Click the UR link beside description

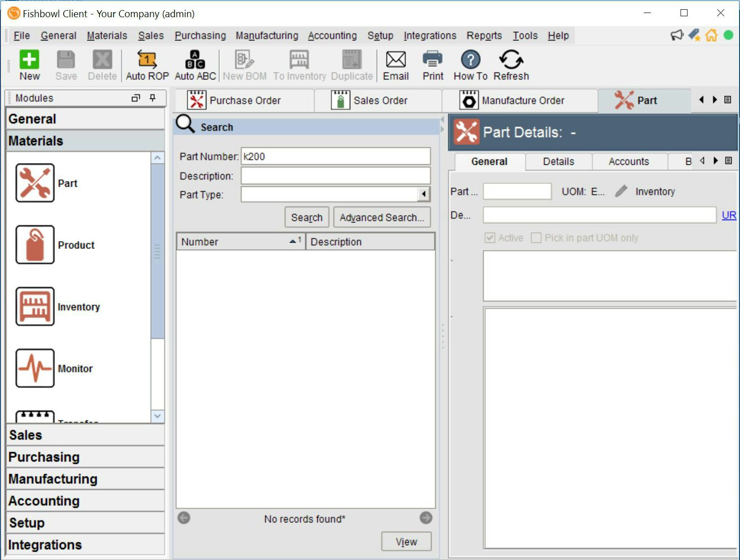(x=729, y=215)
